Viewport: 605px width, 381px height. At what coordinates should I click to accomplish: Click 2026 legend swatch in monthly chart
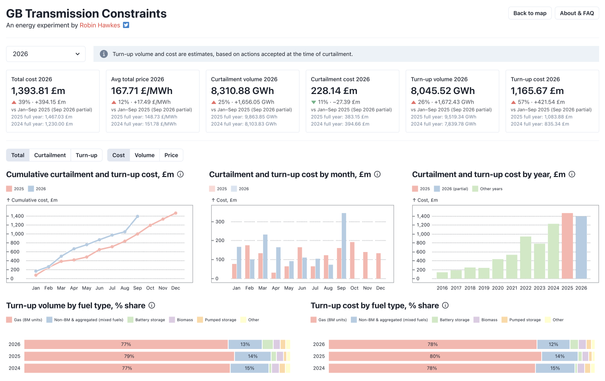(234, 189)
